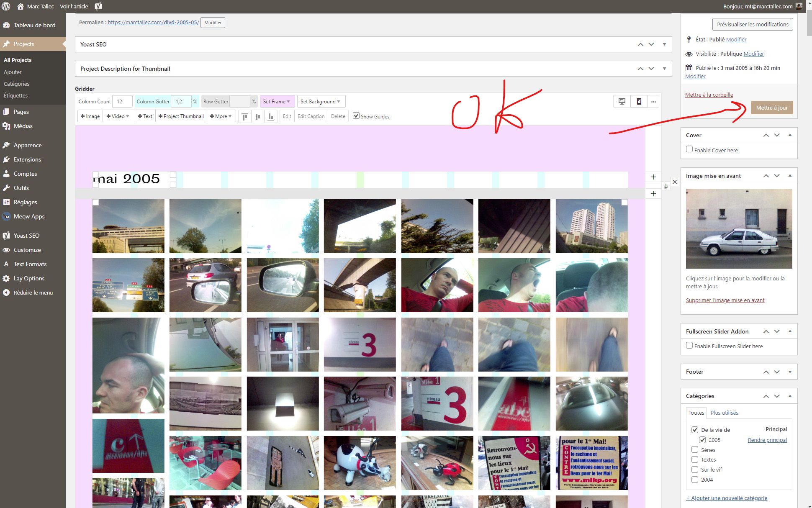Click the Column Count input field
This screenshot has height=508, width=812.
click(x=122, y=101)
